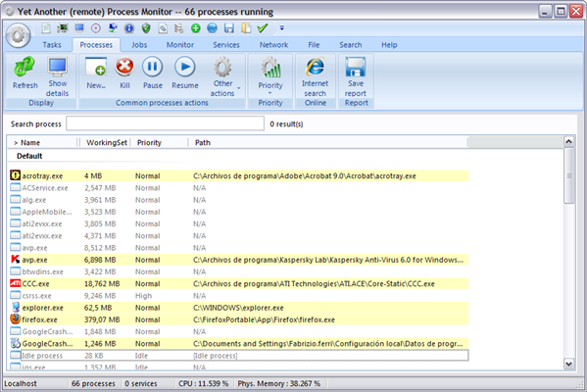The image size is (587, 392).
Task: Open the Help tab
Action: [389, 45]
